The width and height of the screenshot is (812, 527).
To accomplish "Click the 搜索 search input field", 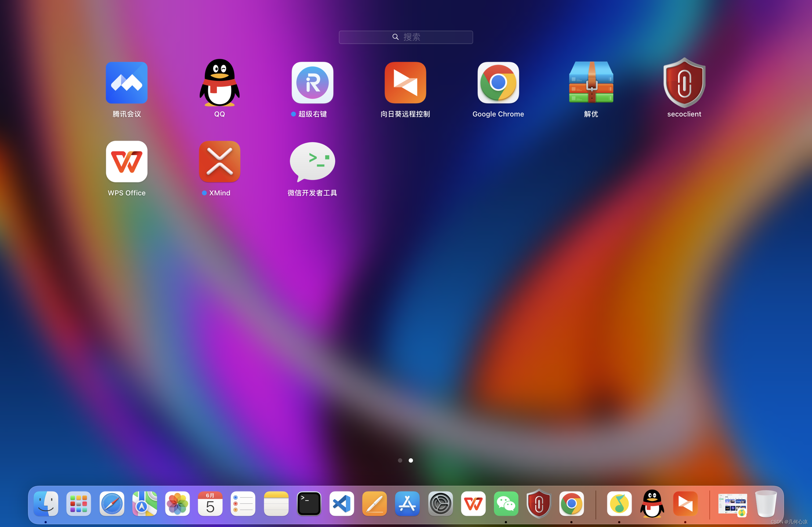I will pos(405,37).
